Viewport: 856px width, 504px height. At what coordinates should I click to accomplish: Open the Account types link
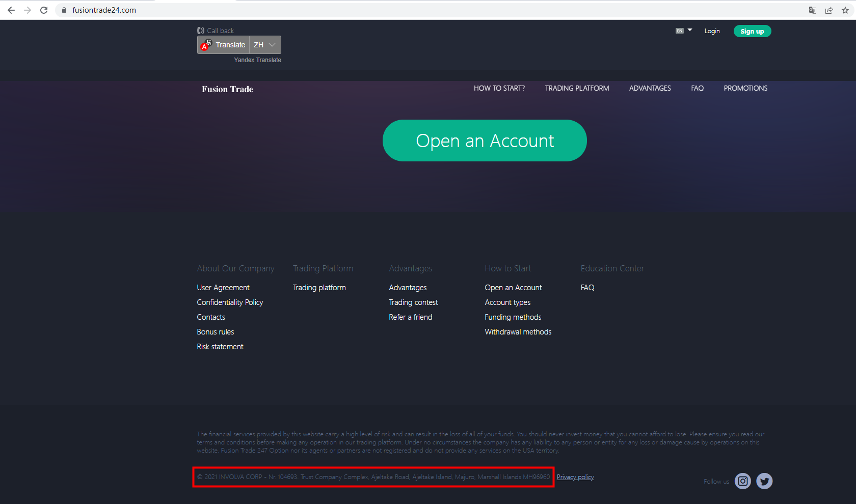coord(508,302)
